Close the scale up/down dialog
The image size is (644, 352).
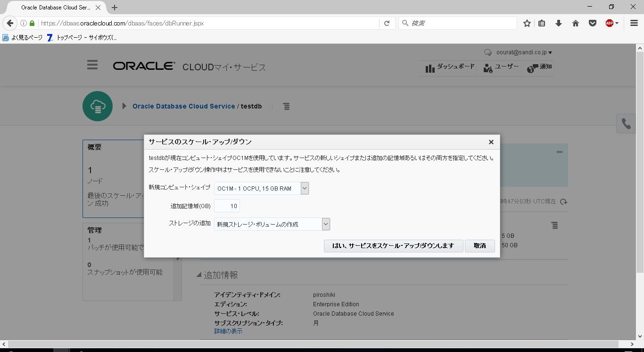tap(491, 142)
